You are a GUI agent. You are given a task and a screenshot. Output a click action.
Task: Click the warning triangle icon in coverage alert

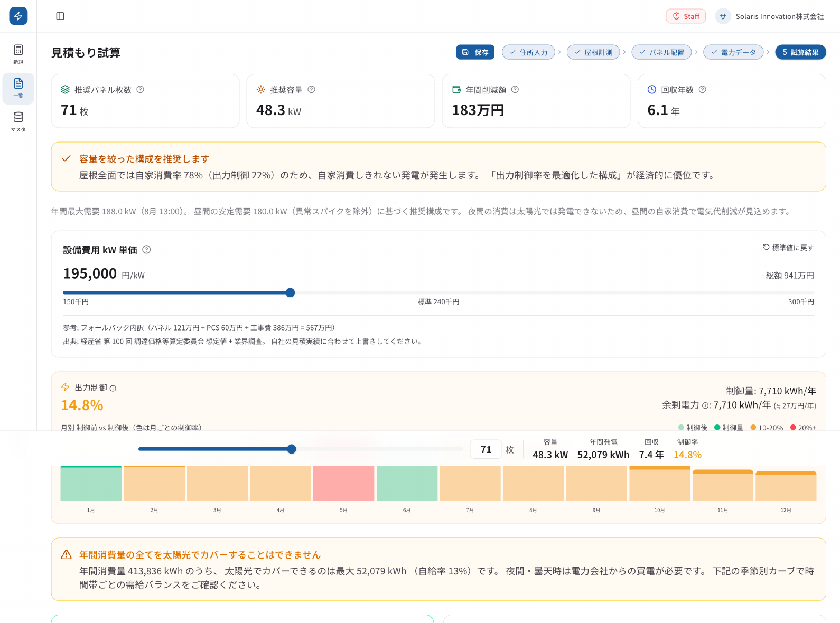(67, 555)
